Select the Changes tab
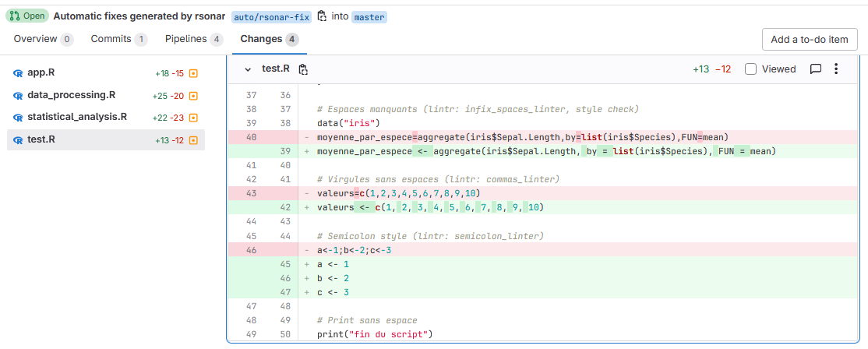Viewport: 868px width, 349px height. pos(270,39)
